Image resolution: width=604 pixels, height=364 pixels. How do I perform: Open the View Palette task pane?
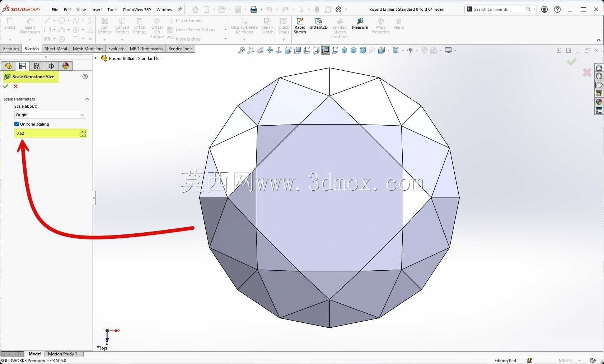pos(599,93)
